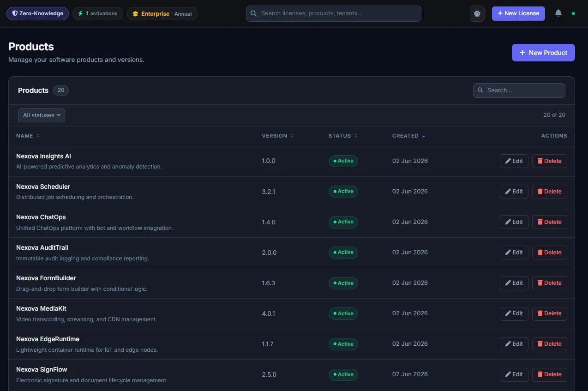
Task: Click the Enterprise Annual plan badge
Action: tap(162, 13)
